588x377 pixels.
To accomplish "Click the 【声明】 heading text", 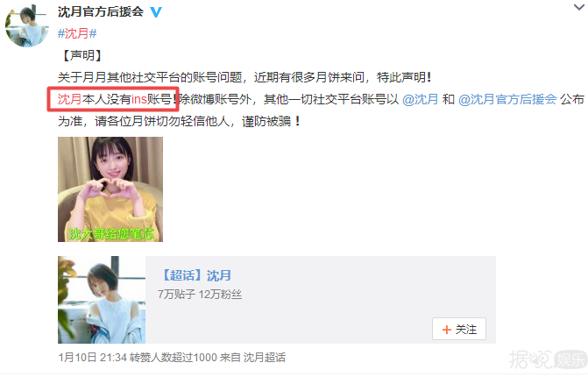I will tap(82, 55).
